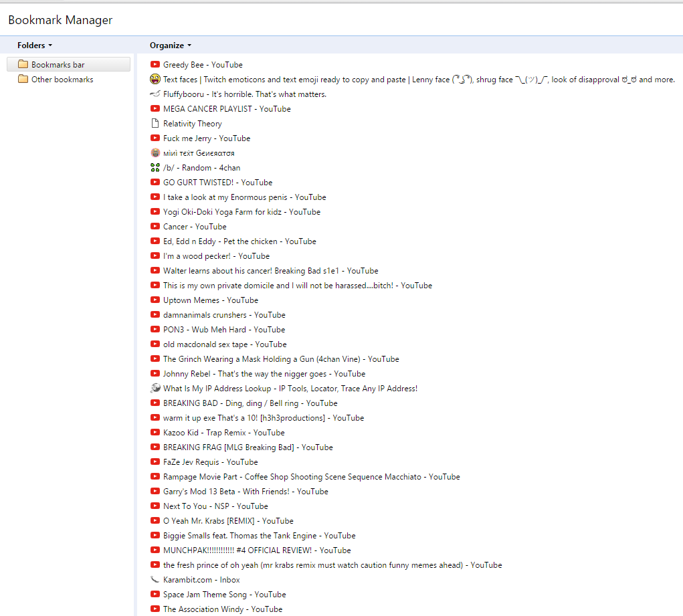
Task: Click YouTube icon beside Greedy Bee
Action: (155, 64)
